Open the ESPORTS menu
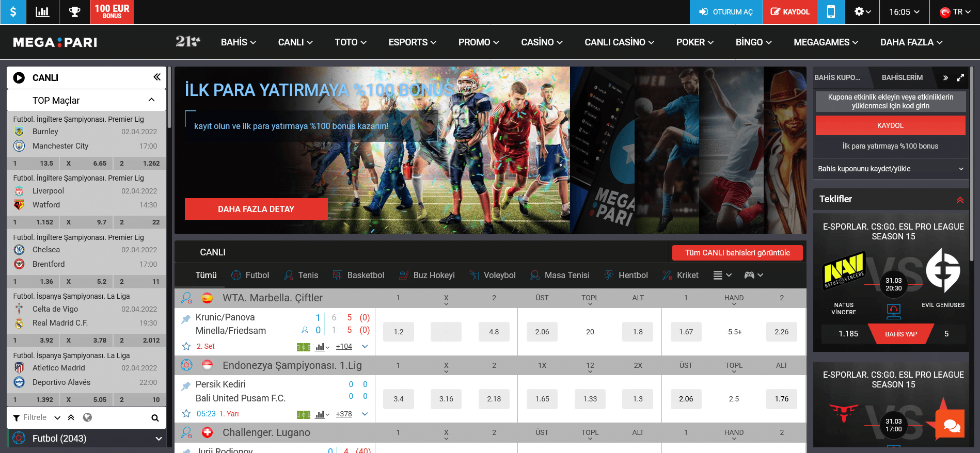 [413, 42]
